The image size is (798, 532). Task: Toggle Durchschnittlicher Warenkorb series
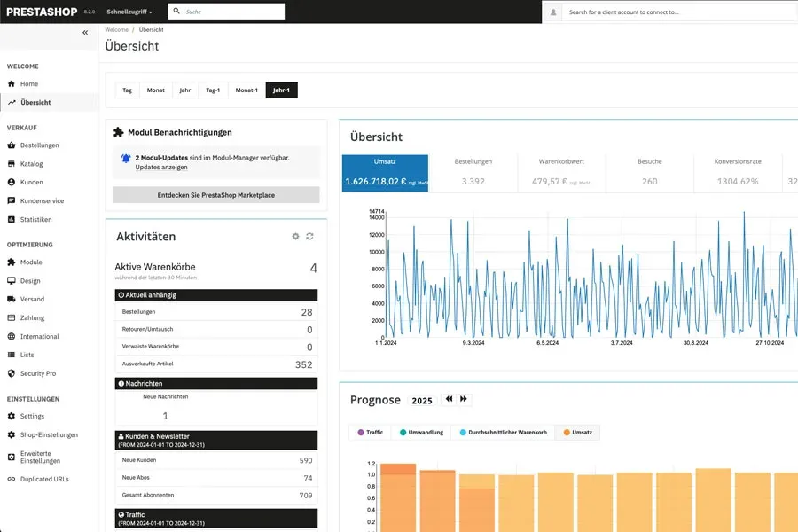tap(503, 432)
